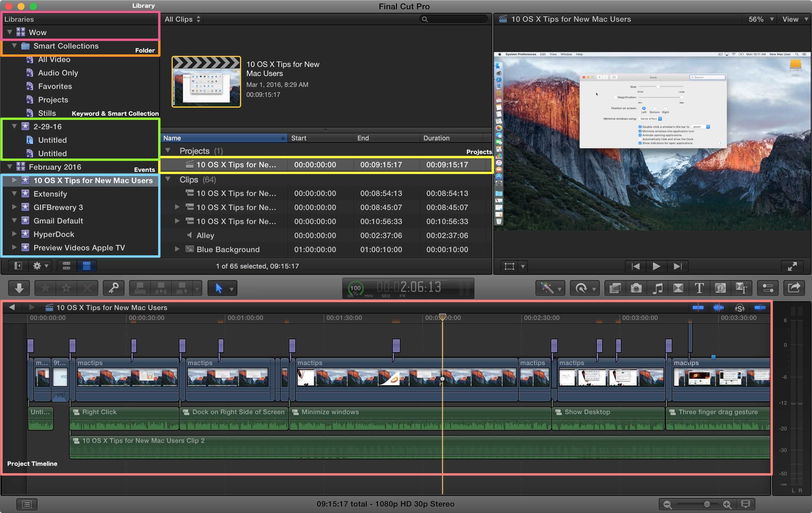Click the View menu in top bar
812x513 pixels.
coord(791,20)
